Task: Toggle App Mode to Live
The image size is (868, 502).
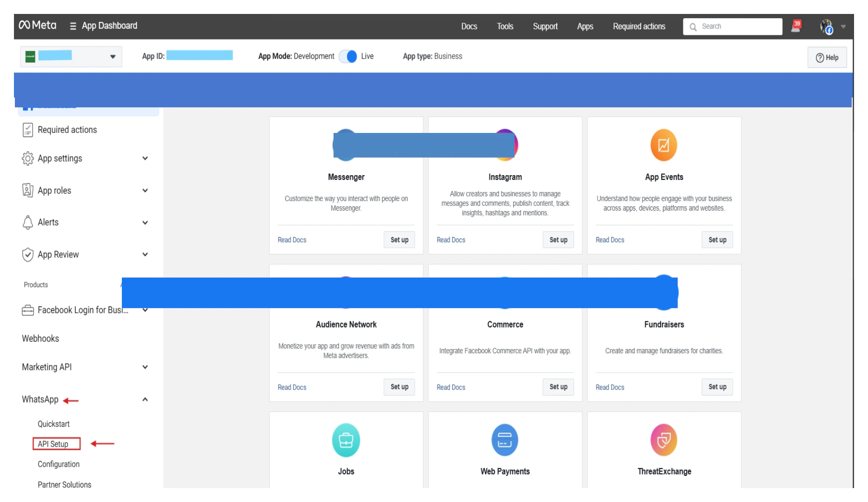Action: [348, 56]
